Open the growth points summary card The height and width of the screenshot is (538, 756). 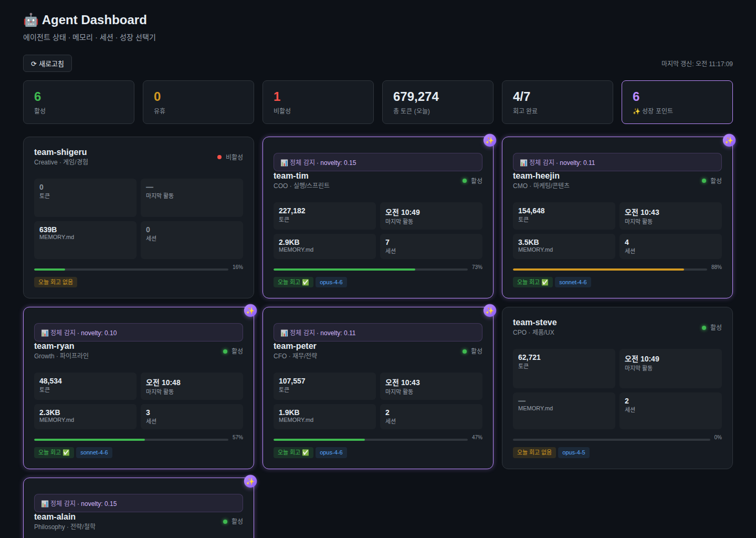677,102
